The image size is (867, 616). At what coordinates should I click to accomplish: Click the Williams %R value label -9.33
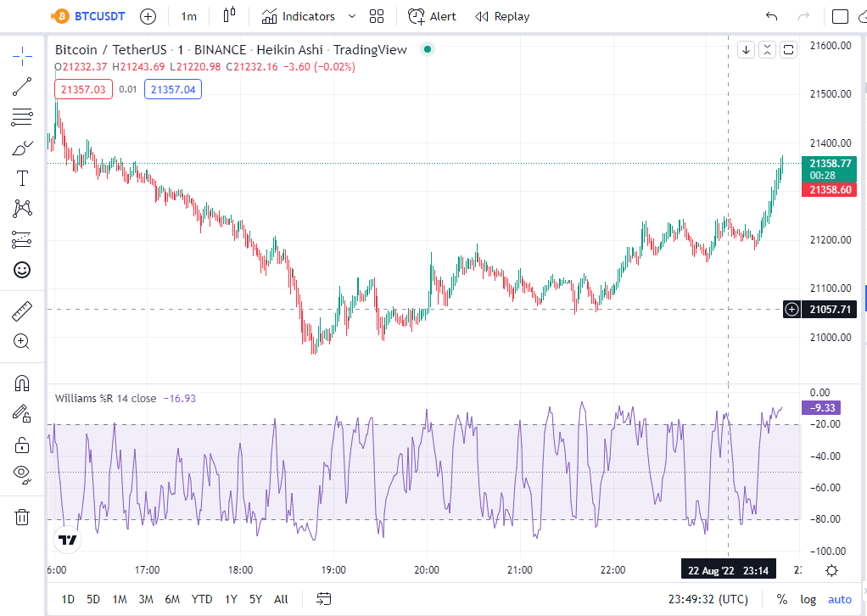click(x=821, y=408)
